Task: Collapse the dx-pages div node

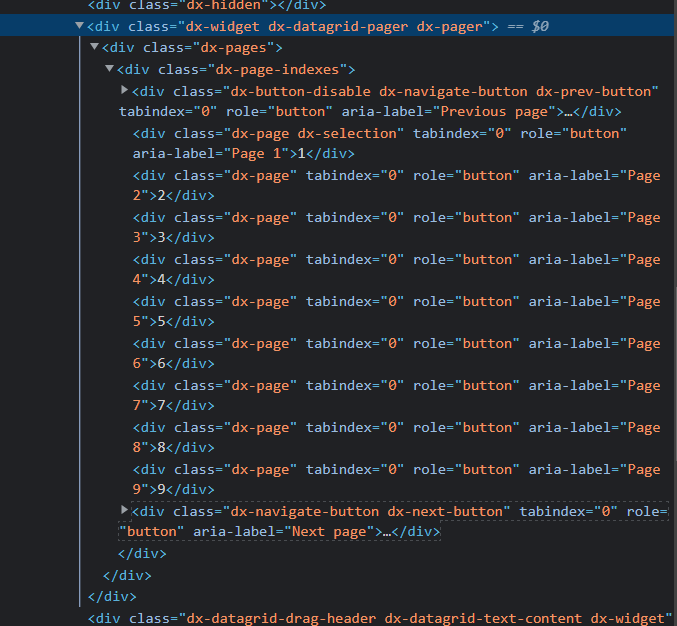Action: [94, 47]
